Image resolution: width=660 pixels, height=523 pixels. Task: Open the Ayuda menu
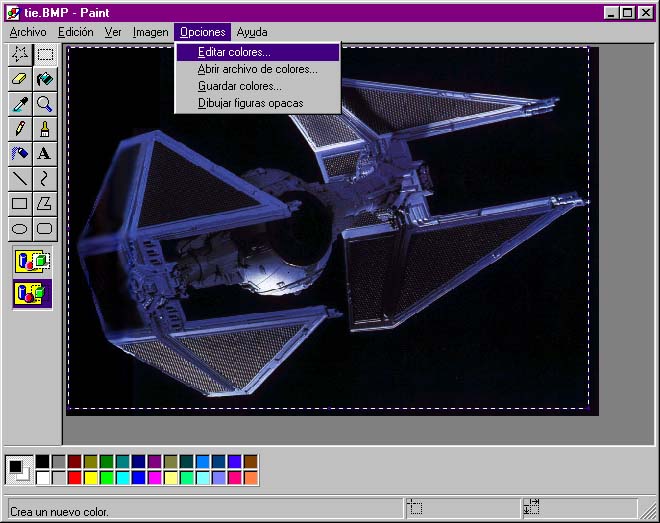point(252,32)
